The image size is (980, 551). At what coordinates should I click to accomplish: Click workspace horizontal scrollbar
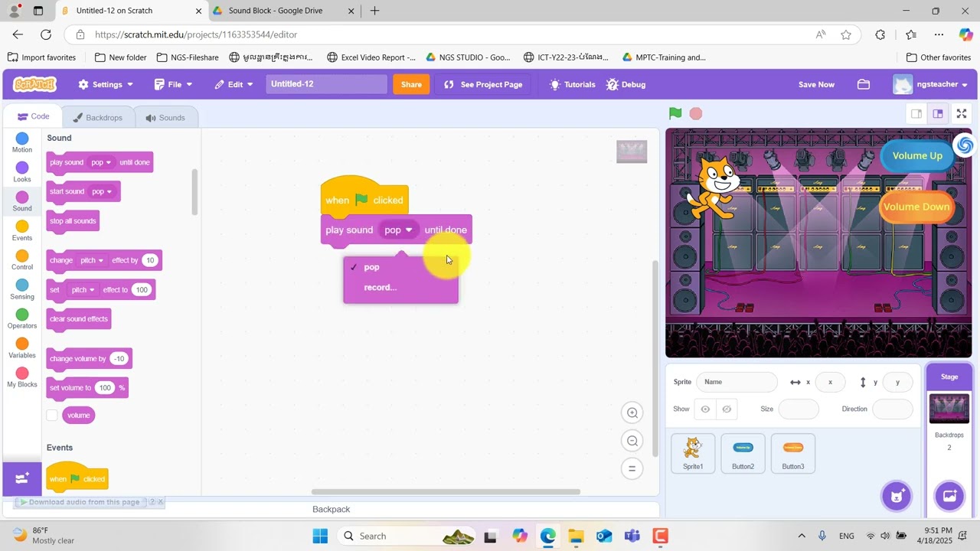pos(446,491)
